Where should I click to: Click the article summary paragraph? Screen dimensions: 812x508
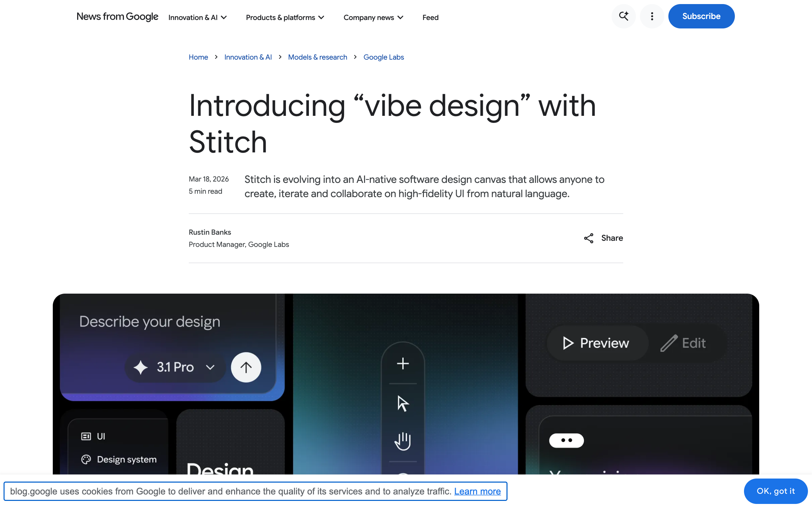[425, 186]
